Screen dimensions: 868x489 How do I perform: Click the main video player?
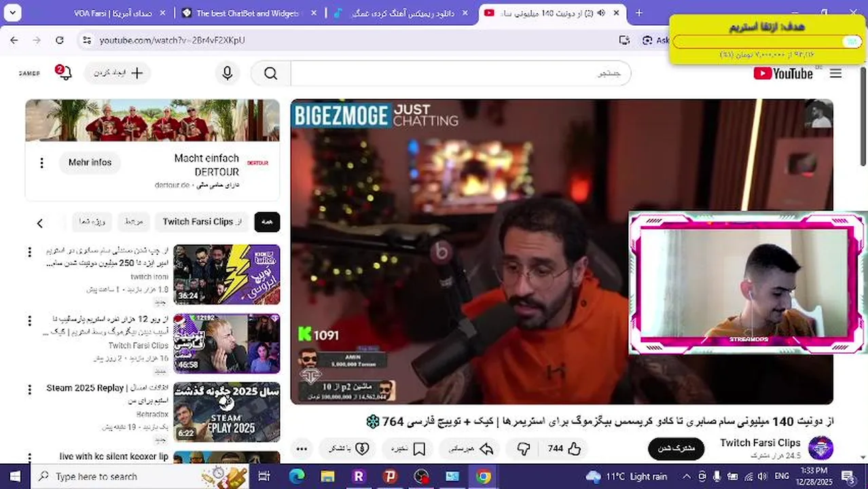[562, 251]
